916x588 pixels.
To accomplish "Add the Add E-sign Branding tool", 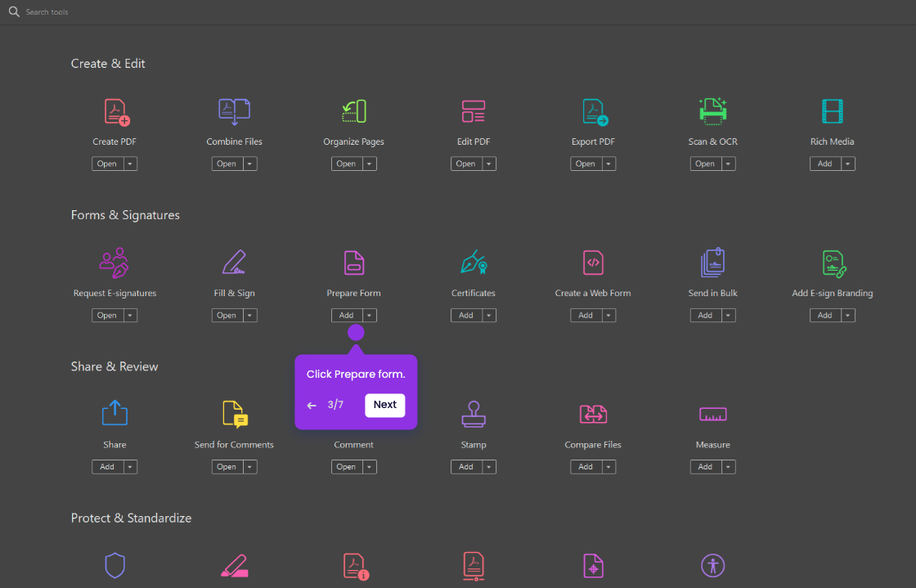I will pyautogui.click(x=825, y=316).
